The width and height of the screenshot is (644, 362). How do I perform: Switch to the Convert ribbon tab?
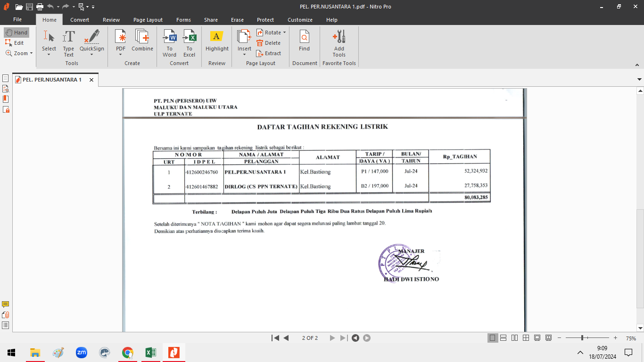tap(80, 20)
